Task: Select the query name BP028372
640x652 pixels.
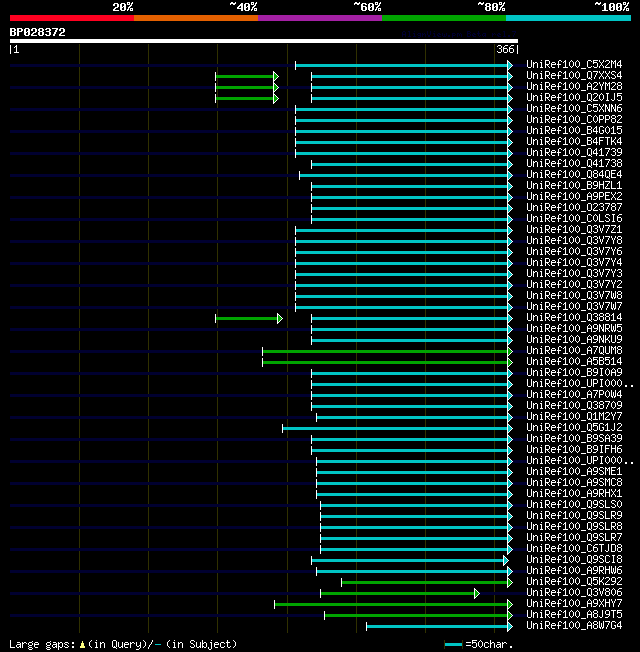Action: [37, 32]
